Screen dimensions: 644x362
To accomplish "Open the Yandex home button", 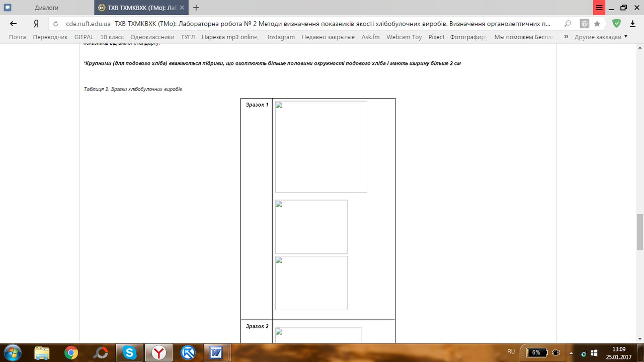I will pos(36,24).
